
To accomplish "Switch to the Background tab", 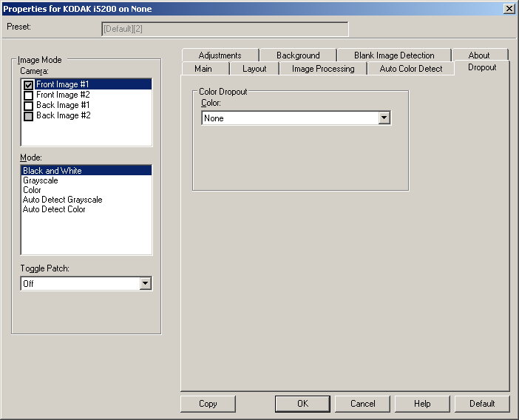I will 298,55.
